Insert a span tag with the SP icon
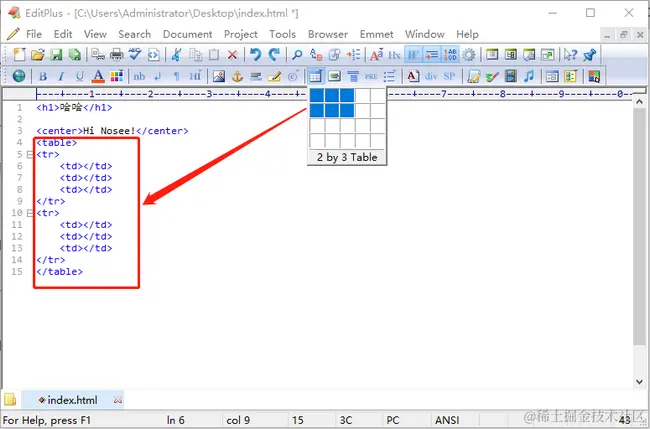The image size is (650, 429). point(450,76)
